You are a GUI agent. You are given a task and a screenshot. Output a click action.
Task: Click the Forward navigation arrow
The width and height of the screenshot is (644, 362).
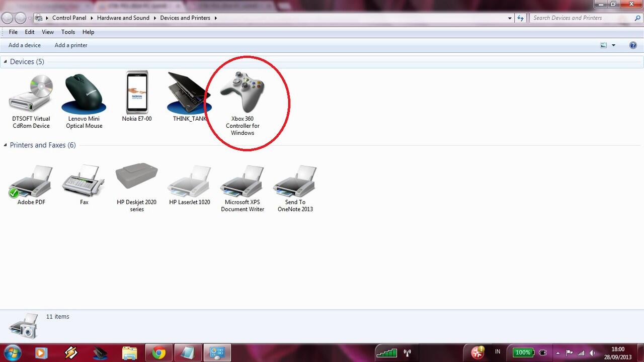point(20,18)
